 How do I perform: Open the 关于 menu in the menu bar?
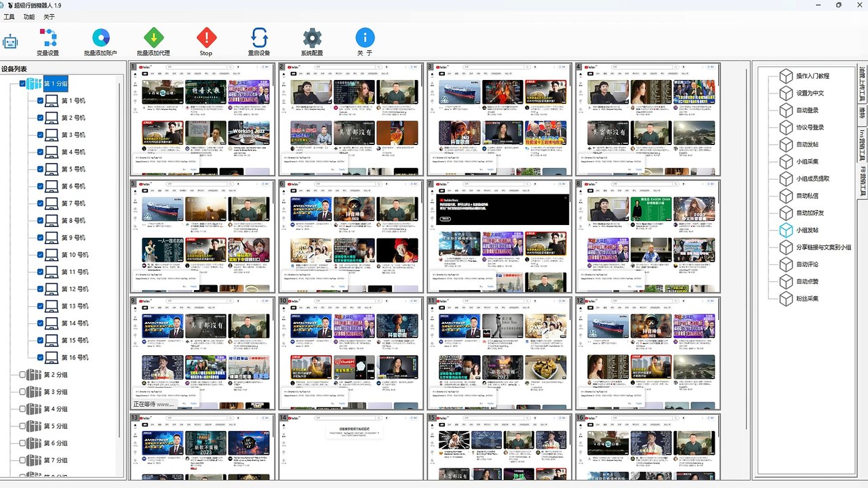pyautogui.click(x=50, y=17)
